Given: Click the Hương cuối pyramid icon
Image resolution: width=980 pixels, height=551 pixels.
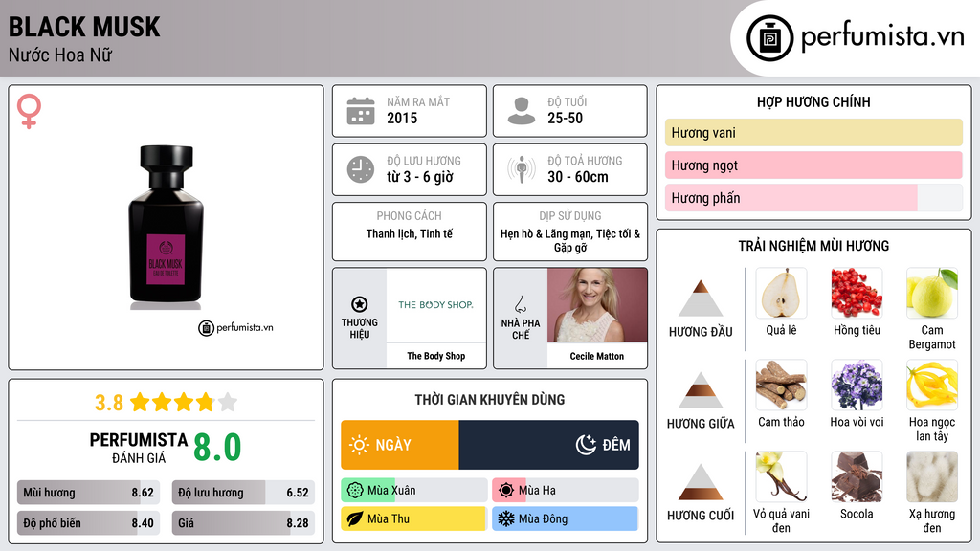Looking at the screenshot, I should coord(701,482).
